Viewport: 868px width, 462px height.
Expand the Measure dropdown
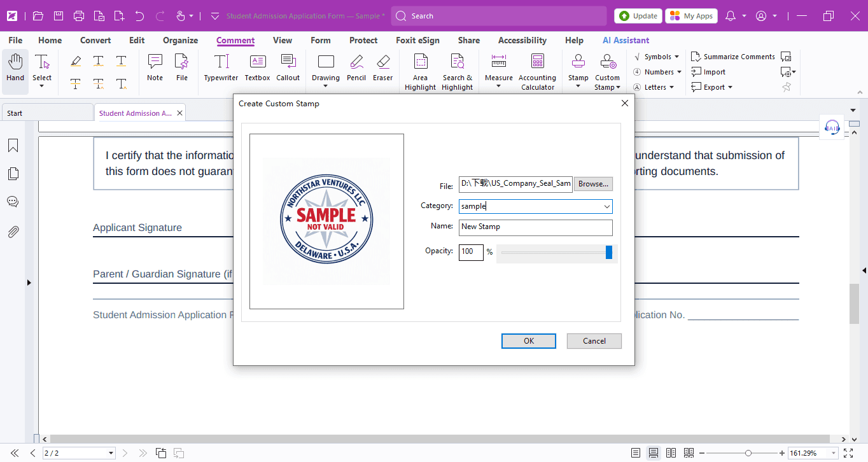coord(499,87)
